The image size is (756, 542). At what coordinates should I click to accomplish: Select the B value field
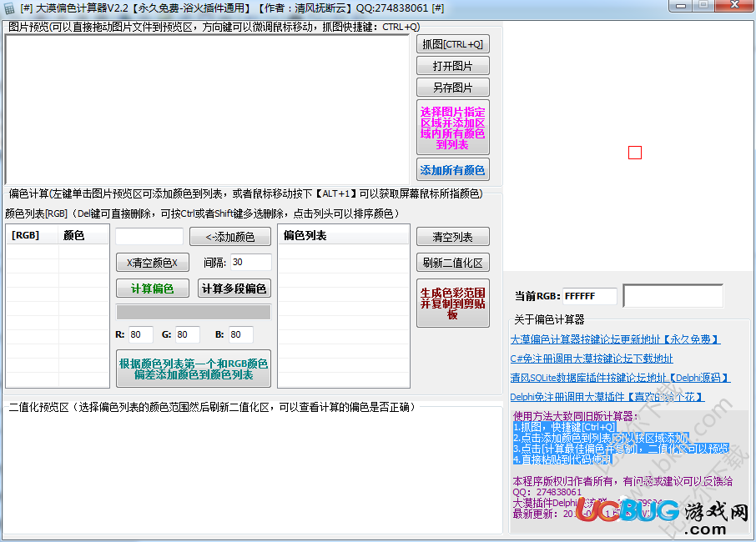[240, 334]
